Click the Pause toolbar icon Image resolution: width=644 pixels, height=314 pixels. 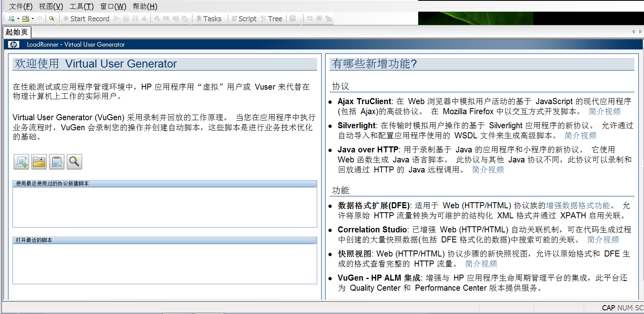click(135, 18)
